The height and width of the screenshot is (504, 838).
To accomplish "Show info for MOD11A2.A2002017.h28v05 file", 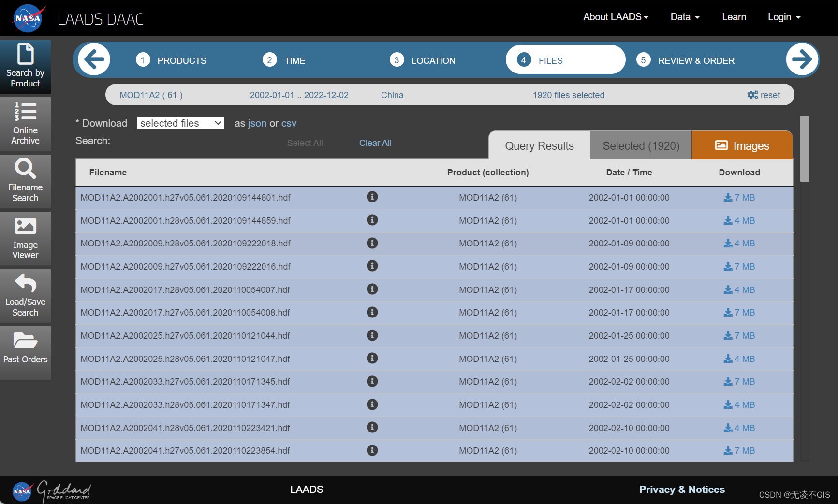I will [372, 289].
